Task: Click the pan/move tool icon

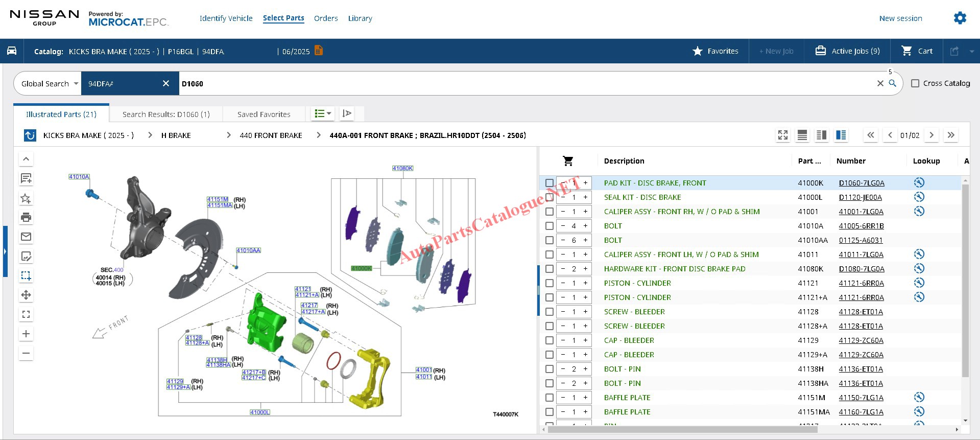Action: pyautogui.click(x=26, y=295)
